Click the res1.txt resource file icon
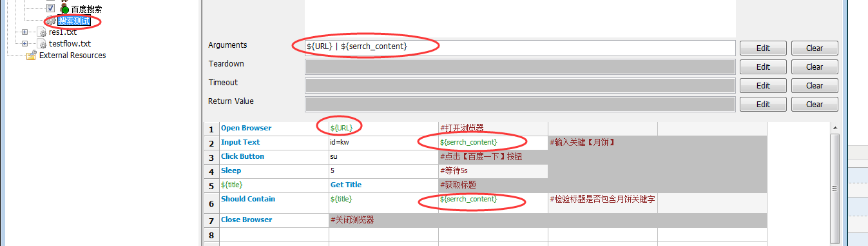The height and width of the screenshot is (246, 868). point(42,32)
